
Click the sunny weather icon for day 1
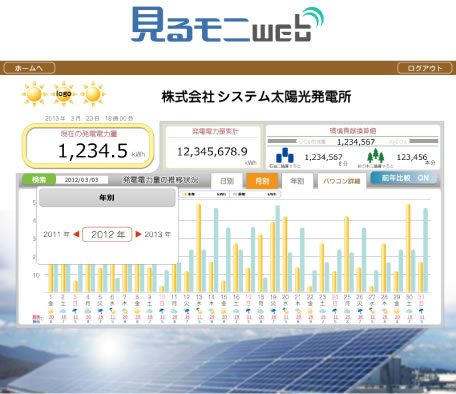[x=51, y=311]
